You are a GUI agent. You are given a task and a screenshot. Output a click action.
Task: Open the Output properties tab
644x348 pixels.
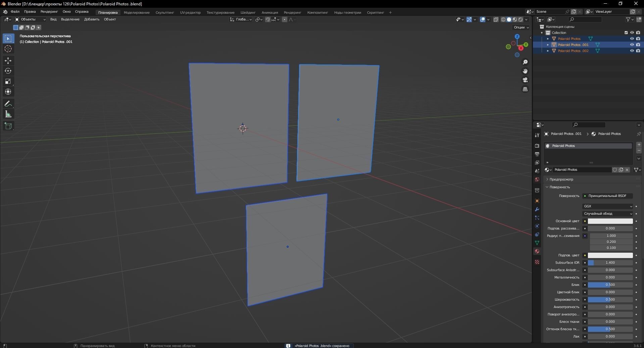(537, 154)
